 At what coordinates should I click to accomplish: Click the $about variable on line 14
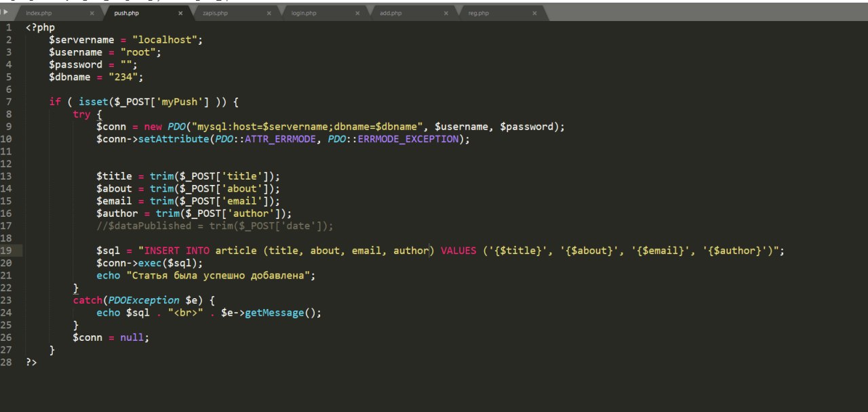pos(114,188)
